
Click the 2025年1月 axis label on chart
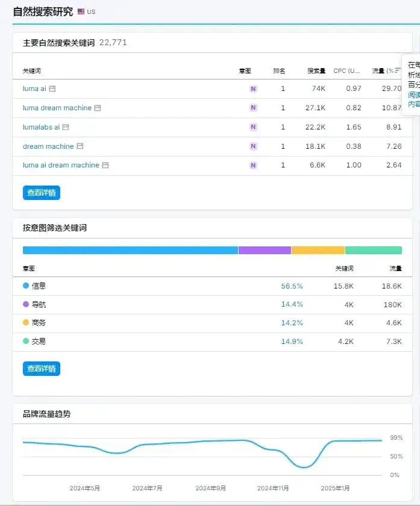(335, 489)
